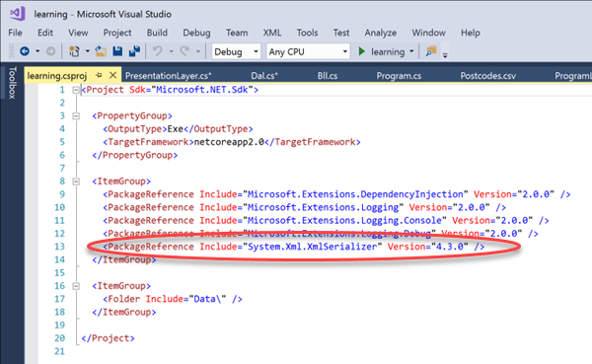The width and height of the screenshot is (592, 364).
Task: Click the Visual Studio logo icon
Action: [x=18, y=14]
